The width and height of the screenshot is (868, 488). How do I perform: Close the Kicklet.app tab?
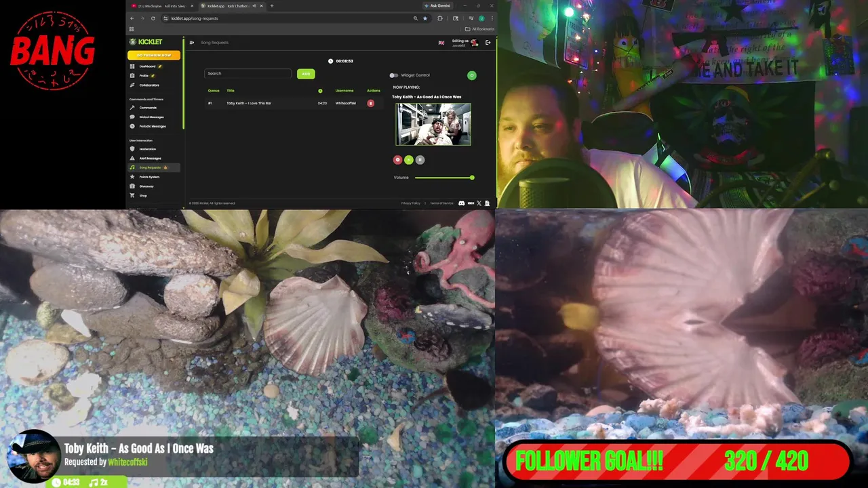click(x=260, y=6)
